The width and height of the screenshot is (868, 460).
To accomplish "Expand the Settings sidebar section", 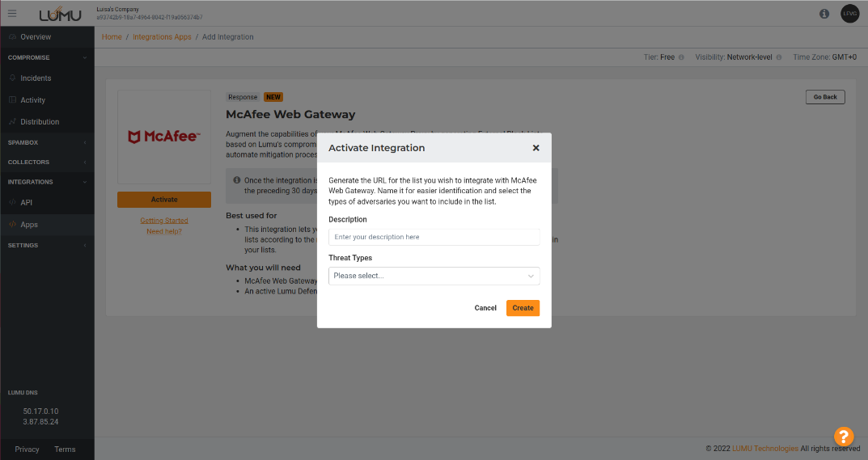I will click(47, 245).
